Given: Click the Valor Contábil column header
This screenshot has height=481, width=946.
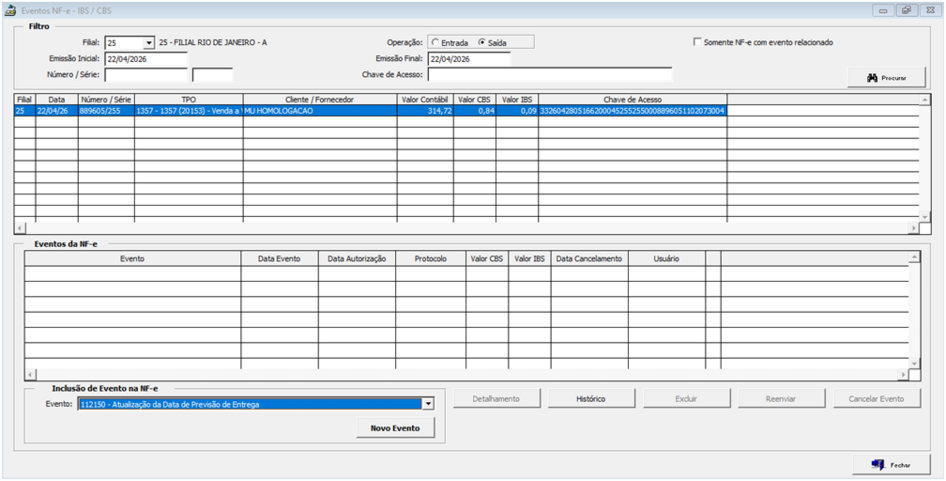Looking at the screenshot, I should tap(425, 99).
